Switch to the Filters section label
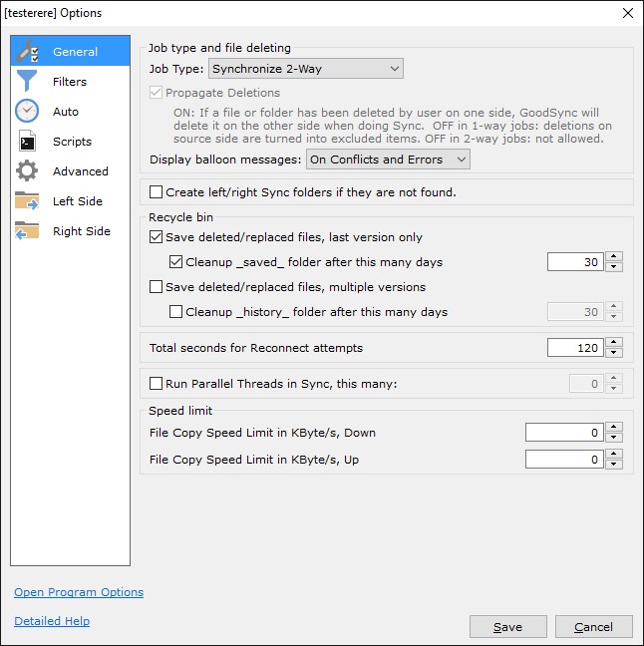The width and height of the screenshot is (644, 646). click(70, 82)
